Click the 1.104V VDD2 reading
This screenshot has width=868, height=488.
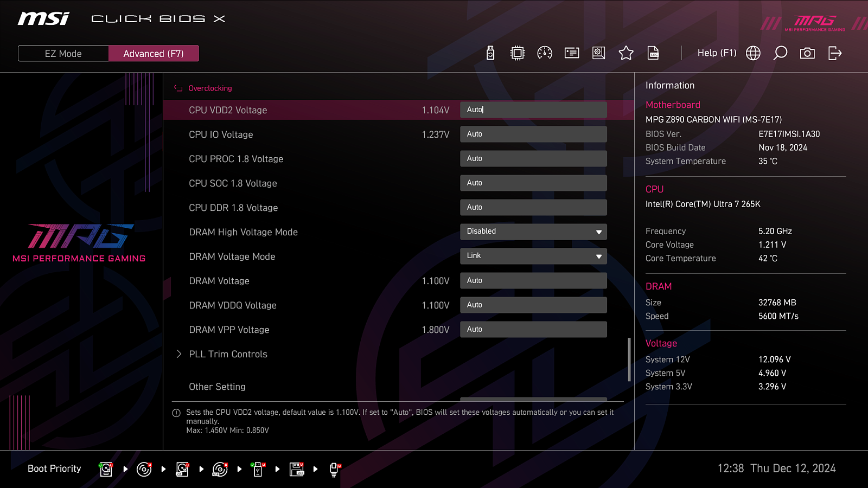pyautogui.click(x=436, y=110)
